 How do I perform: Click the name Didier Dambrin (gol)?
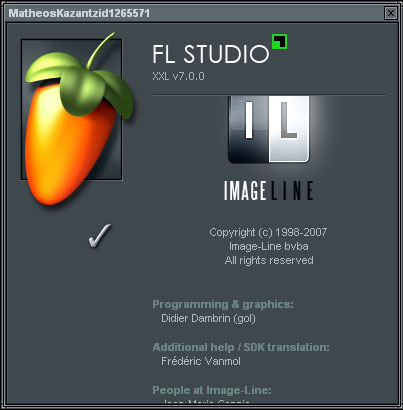click(x=208, y=318)
